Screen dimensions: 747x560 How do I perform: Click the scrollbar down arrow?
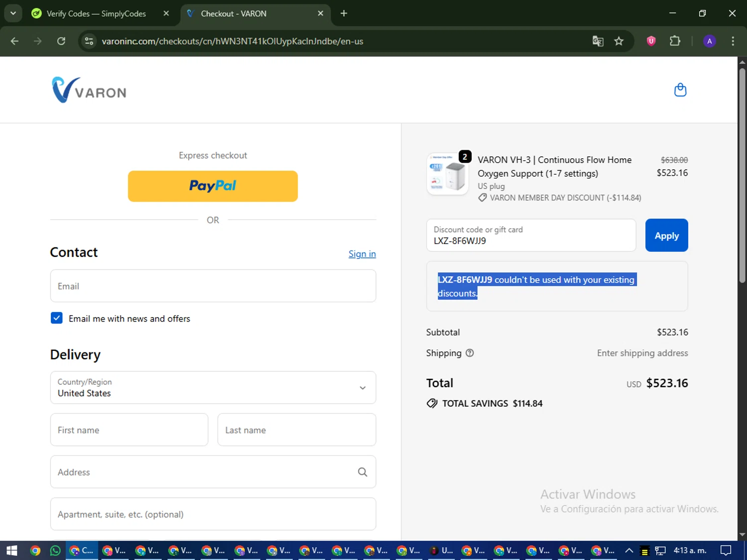coord(742,535)
